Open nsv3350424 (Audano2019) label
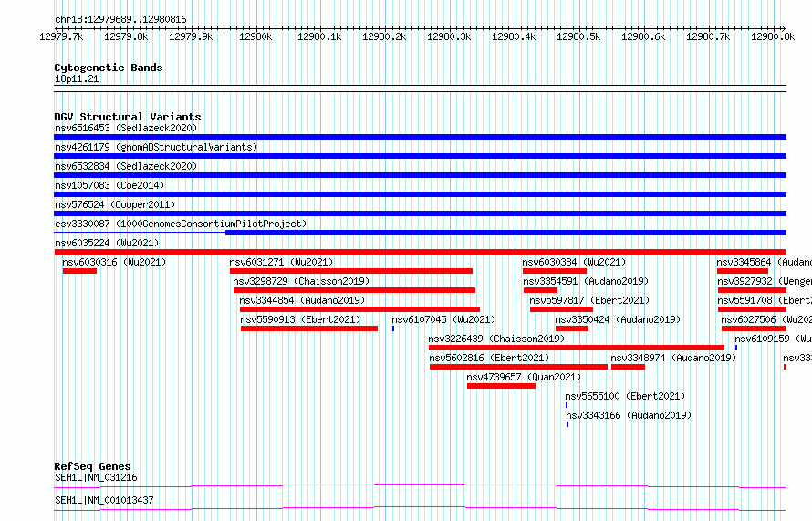The width and height of the screenshot is (812, 521). point(618,319)
